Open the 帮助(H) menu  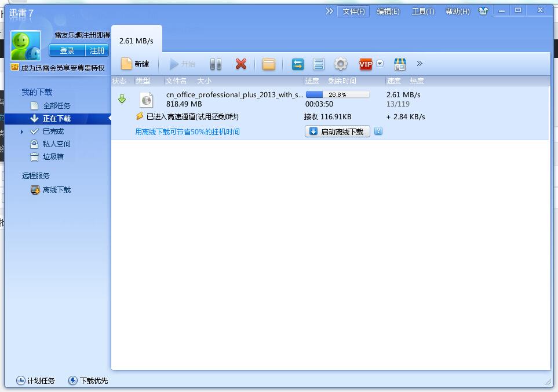click(x=458, y=12)
